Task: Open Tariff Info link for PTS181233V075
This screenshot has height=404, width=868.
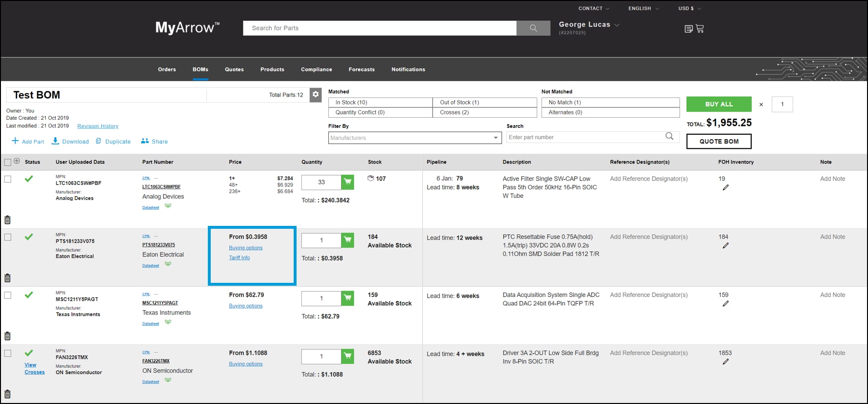Action: pos(239,258)
